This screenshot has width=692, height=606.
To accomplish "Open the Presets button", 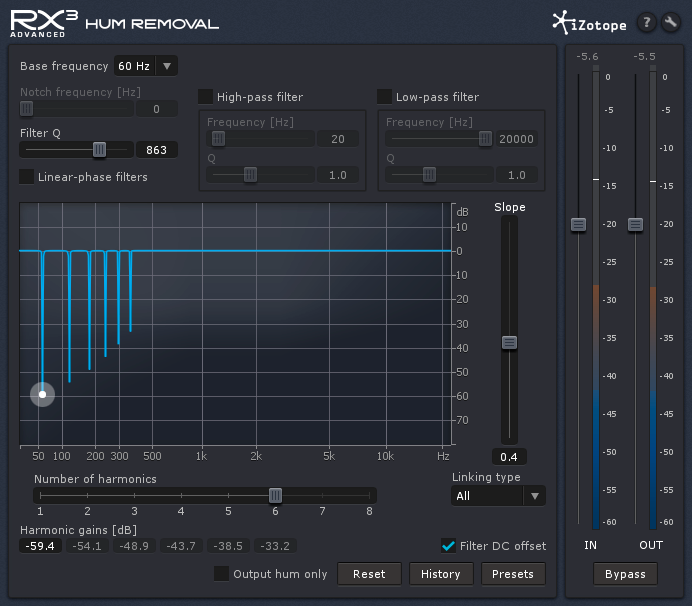I will [513, 574].
